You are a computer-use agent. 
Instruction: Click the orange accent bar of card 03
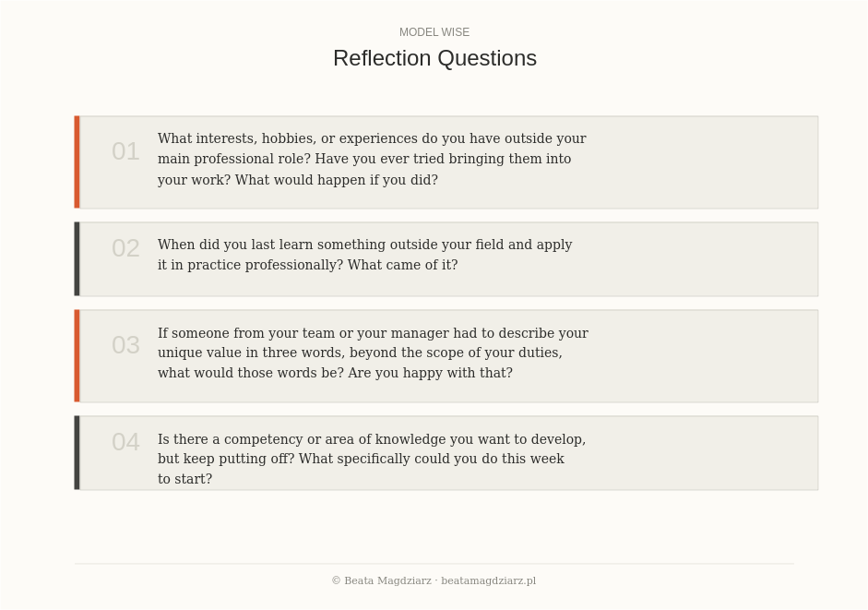tap(77, 355)
